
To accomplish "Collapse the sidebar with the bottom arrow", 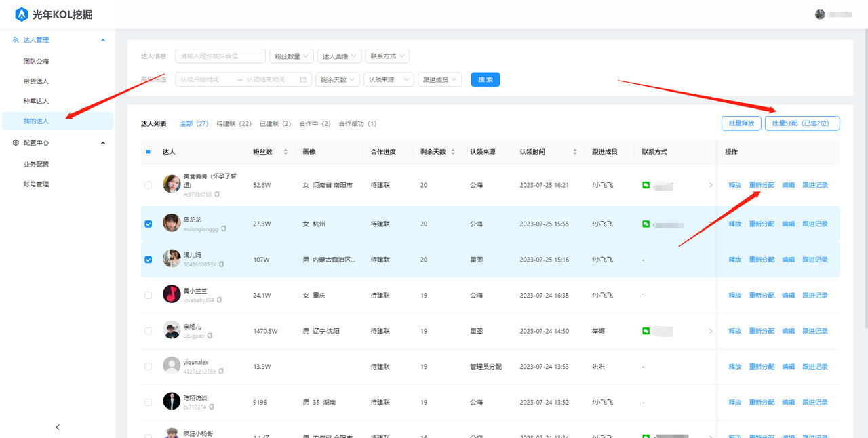I will (x=58, y=426).
